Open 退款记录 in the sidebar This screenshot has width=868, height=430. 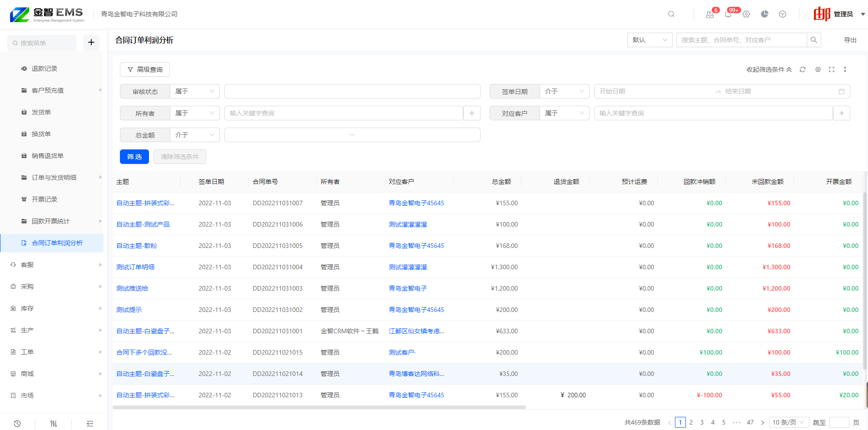tap(45, 69)
